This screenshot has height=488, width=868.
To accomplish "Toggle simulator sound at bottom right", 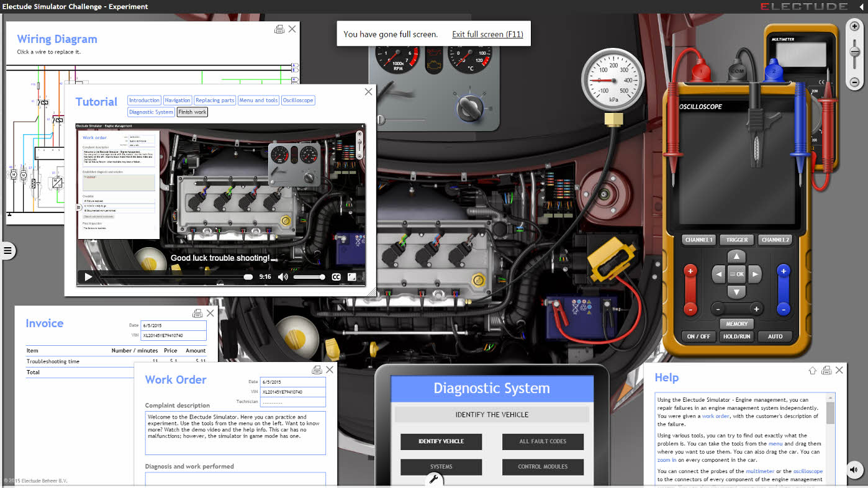I will coord(854,469).
